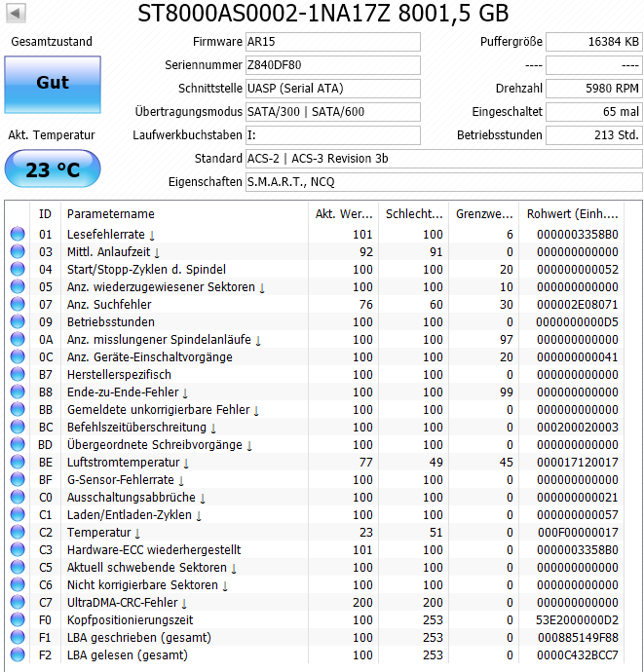The width and height of the screenshot is (644, 672).
Task: Select blue status icon for Mittl. Anlaufzeit
Action: tap(18, 251)
